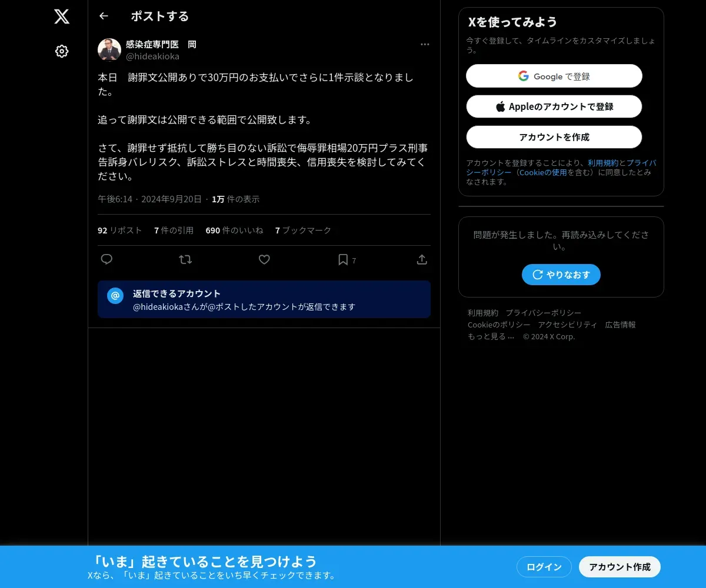Click the 1万 件の表示 view count
The image size is (706, 588).
(235, 199)
